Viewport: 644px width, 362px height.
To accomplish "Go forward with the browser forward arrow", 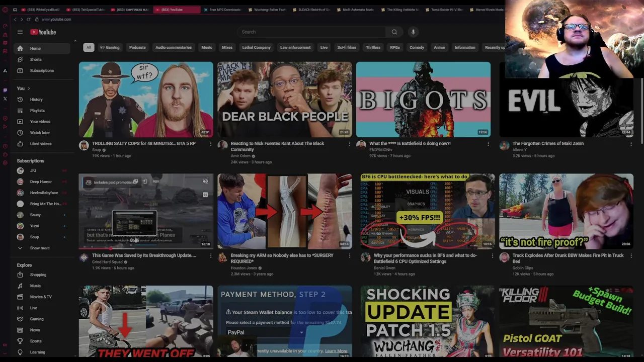I will (22, 19).
